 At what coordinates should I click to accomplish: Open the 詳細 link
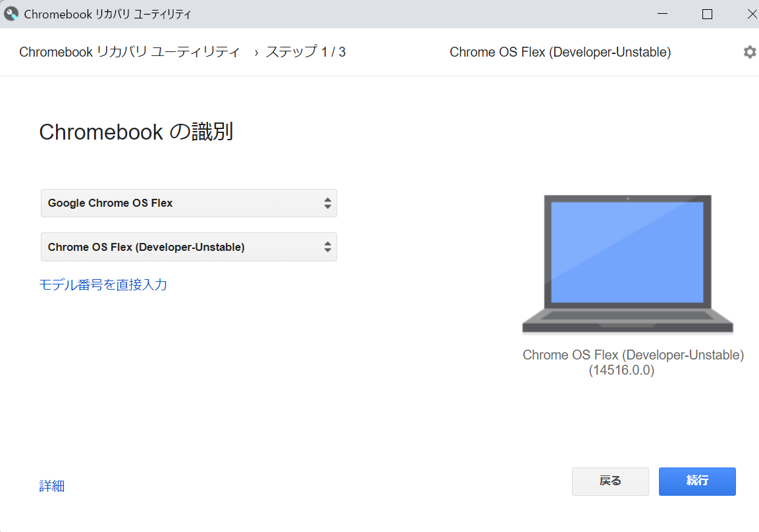tap(52, 486)
